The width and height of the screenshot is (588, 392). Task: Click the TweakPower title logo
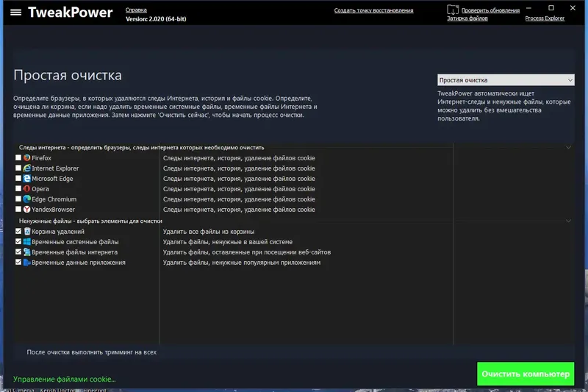click(x=71, y=13)
